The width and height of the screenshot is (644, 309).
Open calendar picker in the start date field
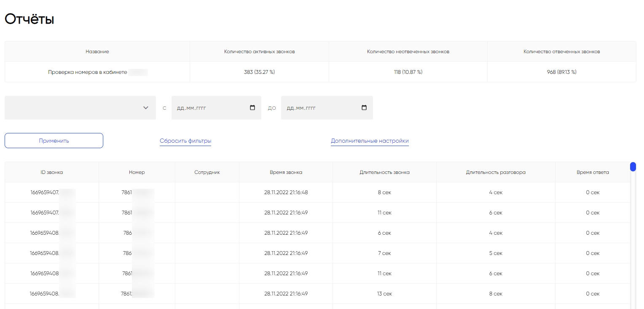252,108
